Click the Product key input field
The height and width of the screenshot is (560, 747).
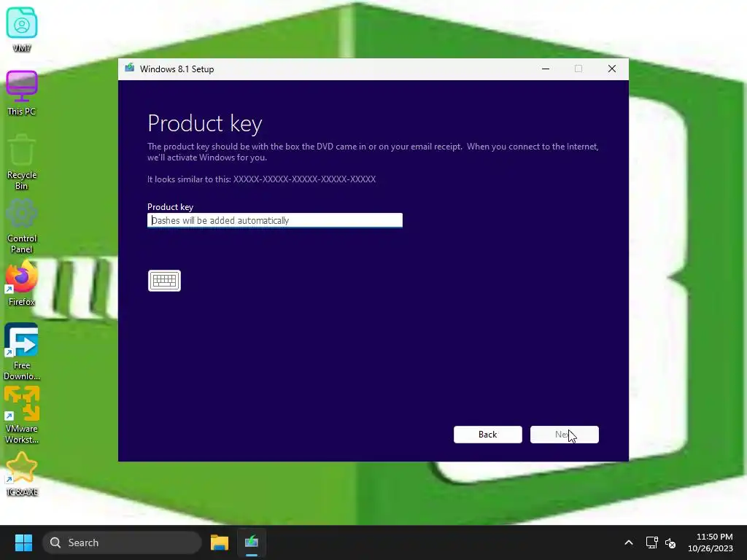point(275,220)
